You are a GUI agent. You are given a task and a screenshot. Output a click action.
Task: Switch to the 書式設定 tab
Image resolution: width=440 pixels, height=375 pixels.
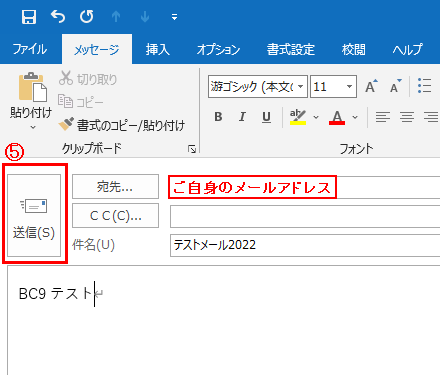pyautogui.click(x=291, y=49)
